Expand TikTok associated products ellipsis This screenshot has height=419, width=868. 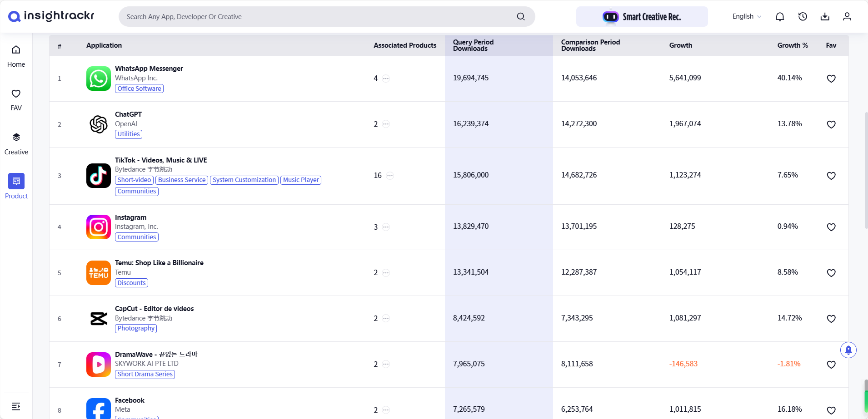(x=390, y=175)
